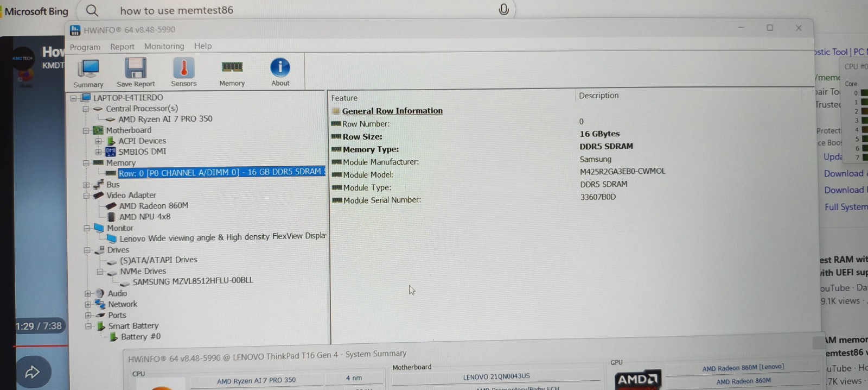Click the Network tree icon
The width and height of the screenshot is (868, 390).
click(100, 304)
